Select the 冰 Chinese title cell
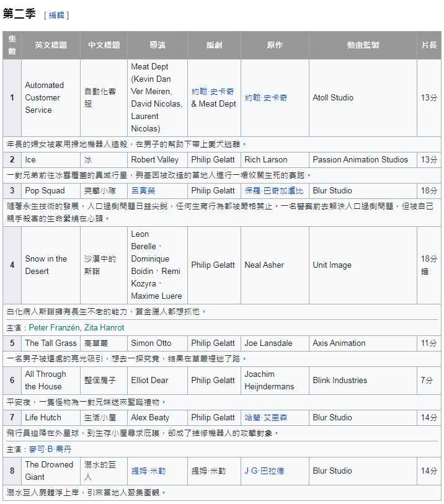This screenshot has width=444, height=504. 104,160
